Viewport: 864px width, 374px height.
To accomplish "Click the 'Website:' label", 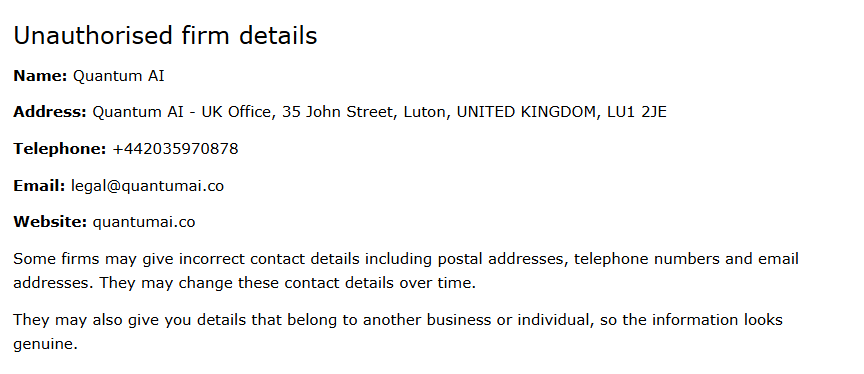I will coord(50,222).
